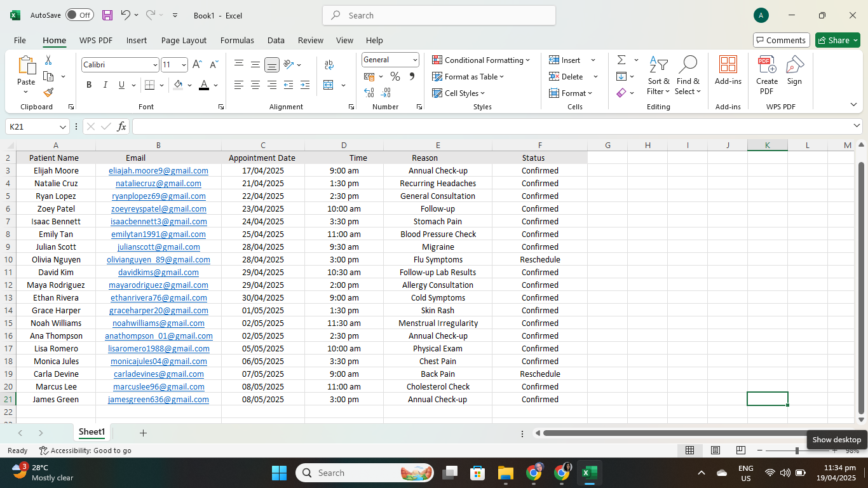Expand the Name Box dropdown arrow
The height and width of the screenshot is (488, 868).
click(x=62, y=126)
